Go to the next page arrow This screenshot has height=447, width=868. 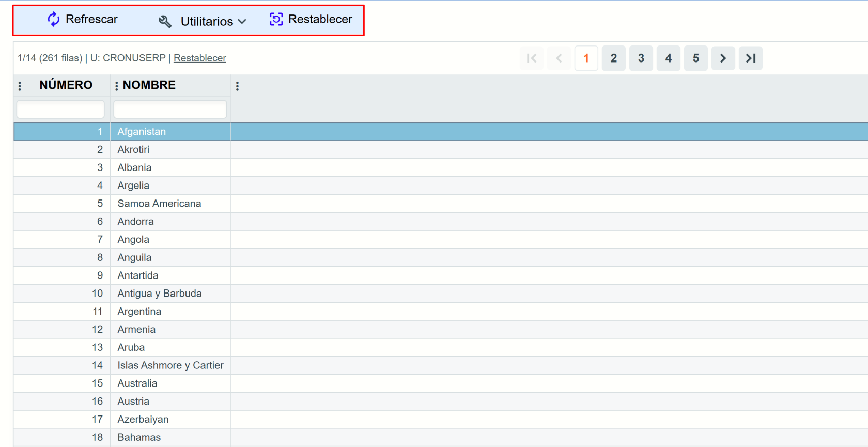click(x=723, y=58)
